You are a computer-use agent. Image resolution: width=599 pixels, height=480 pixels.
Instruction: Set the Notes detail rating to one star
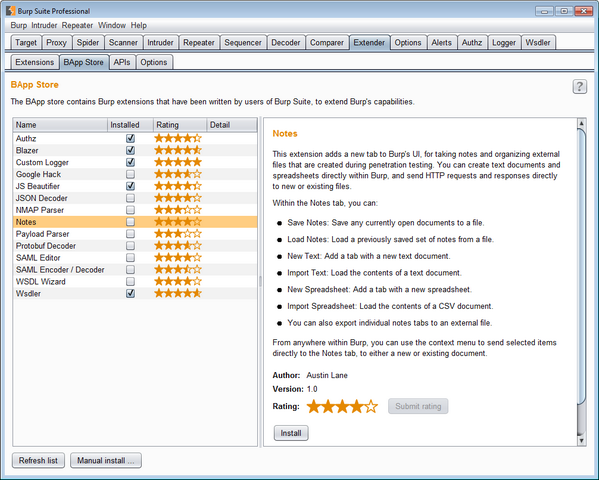point(314,406)
